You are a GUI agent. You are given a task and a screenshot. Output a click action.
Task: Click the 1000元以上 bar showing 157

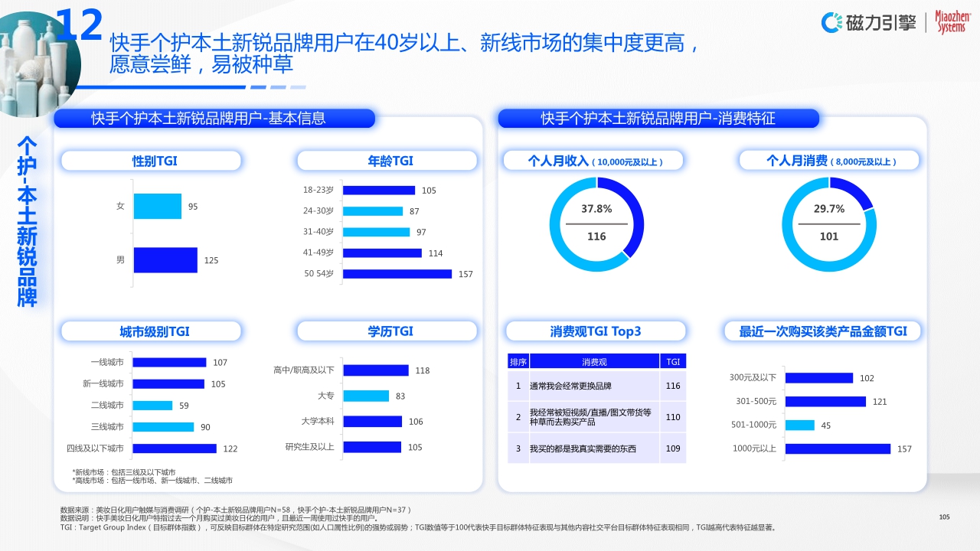click(838, 449)
